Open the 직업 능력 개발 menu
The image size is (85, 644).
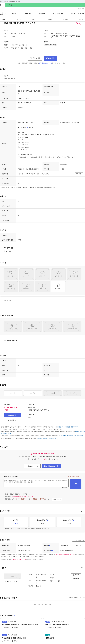coord(58,14)
